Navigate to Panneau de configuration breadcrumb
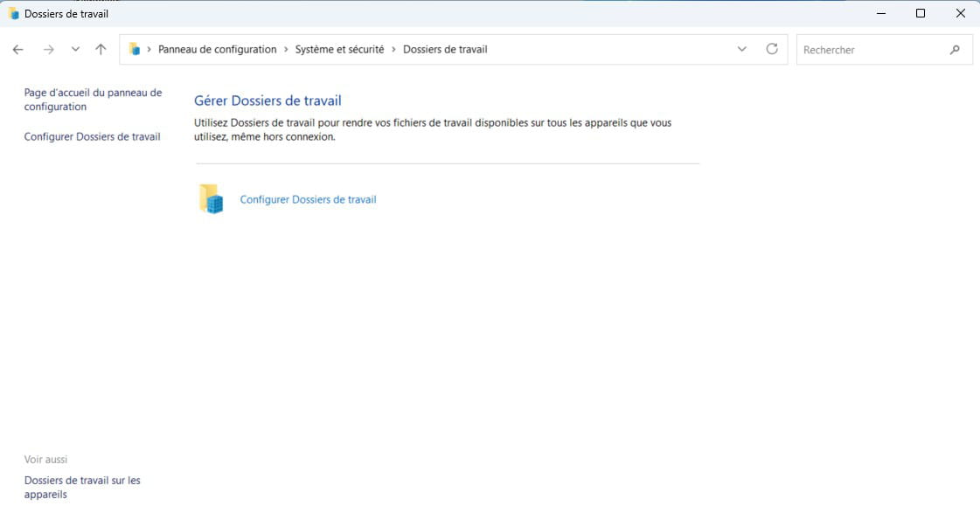The height and width of the screenshot is (513, 980). click(x=217, y=50)
